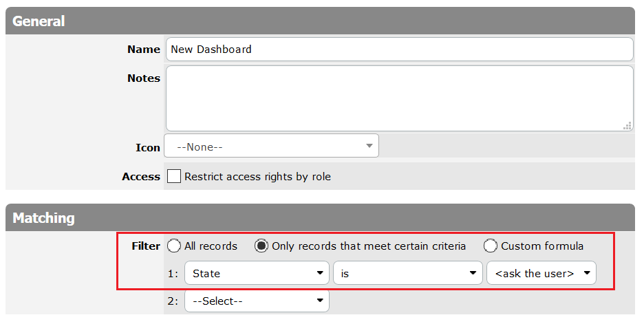Open the 'is' operator dropdown
Screen dimensions: 644x324
(408, 273)
